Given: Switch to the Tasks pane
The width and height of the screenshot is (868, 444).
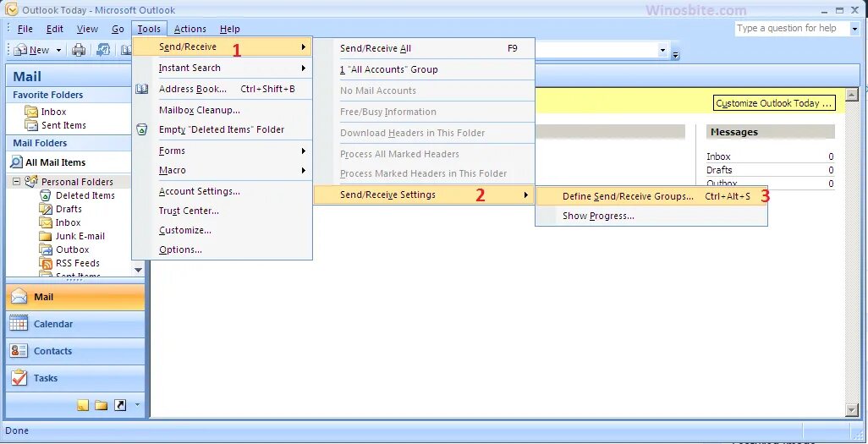Looking at the screenshot, I should pyautogui.click(x=75, y=378).
